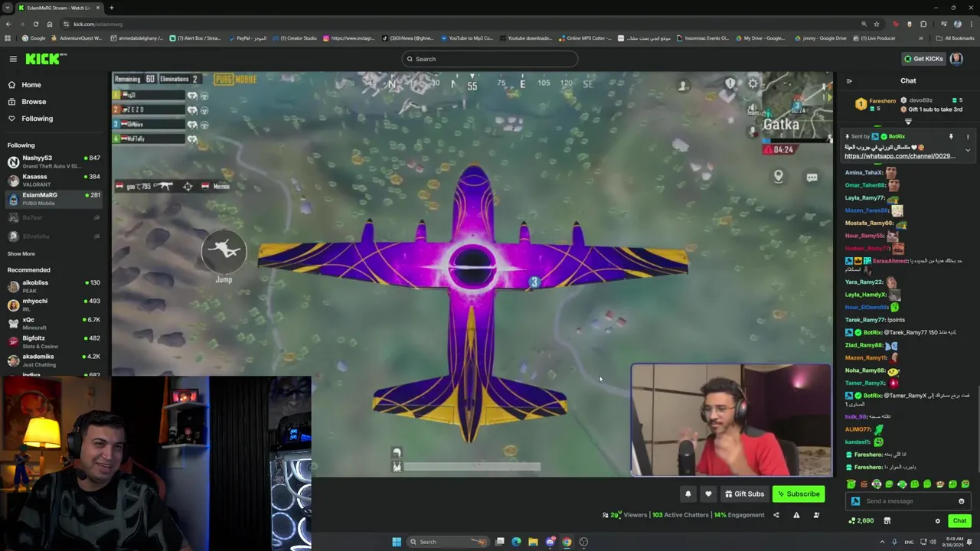Open the Kick hamburger sidebar menu
The height and width of the screenshot is (551, 980).
[x=13, y=59]
